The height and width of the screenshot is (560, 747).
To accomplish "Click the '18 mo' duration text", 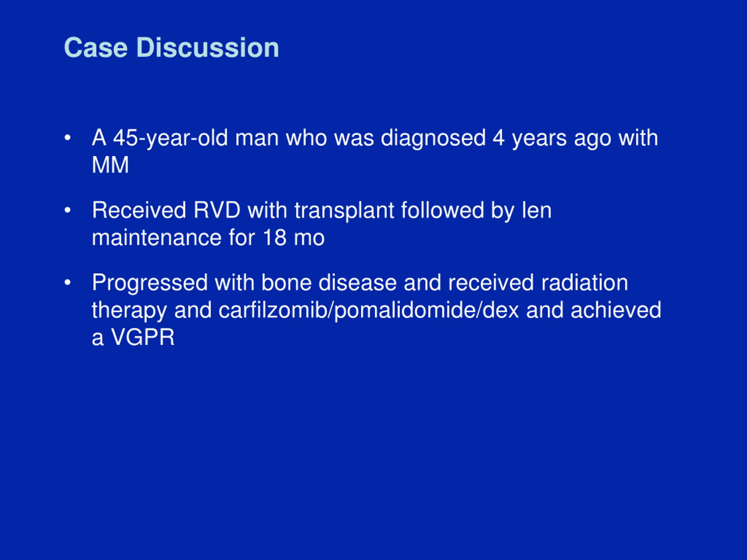I will point(294,238).
